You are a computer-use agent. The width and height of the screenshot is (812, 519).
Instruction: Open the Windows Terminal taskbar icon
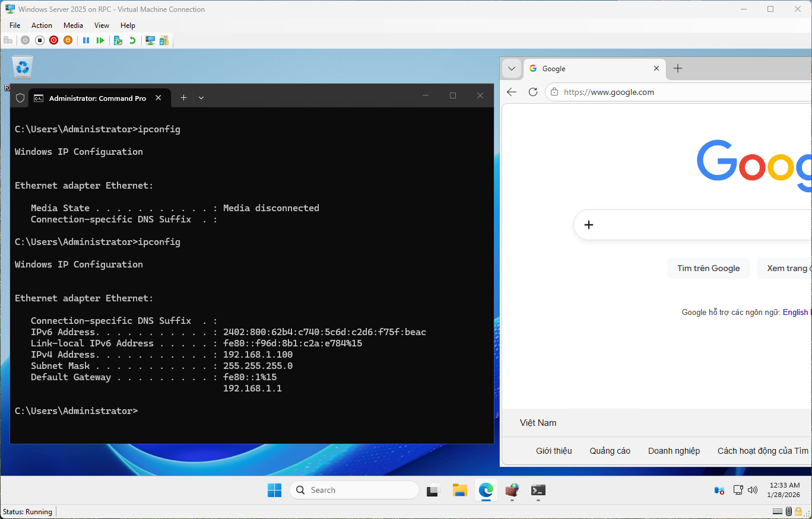pos(538,490)
